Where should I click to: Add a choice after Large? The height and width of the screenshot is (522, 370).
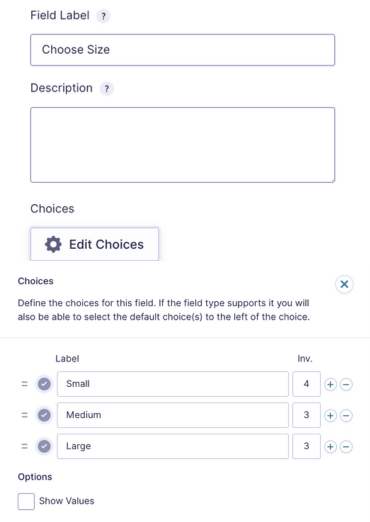click(330, 447)
